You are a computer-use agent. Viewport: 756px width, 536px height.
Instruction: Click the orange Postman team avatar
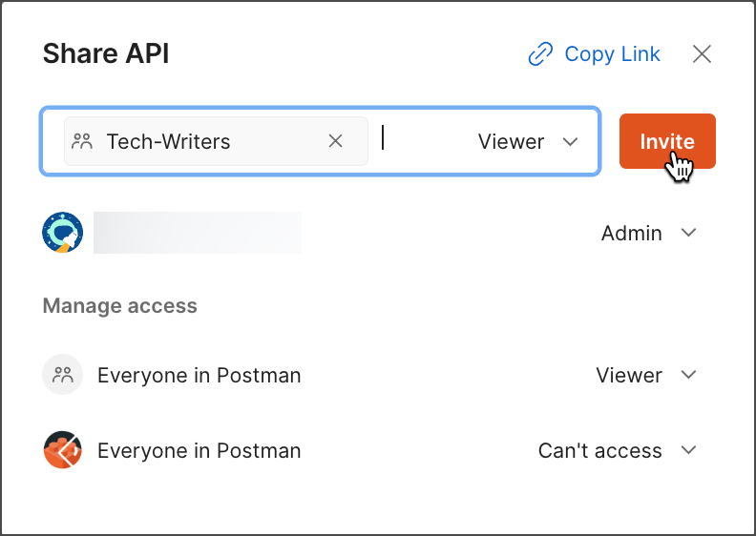[63, 450]
